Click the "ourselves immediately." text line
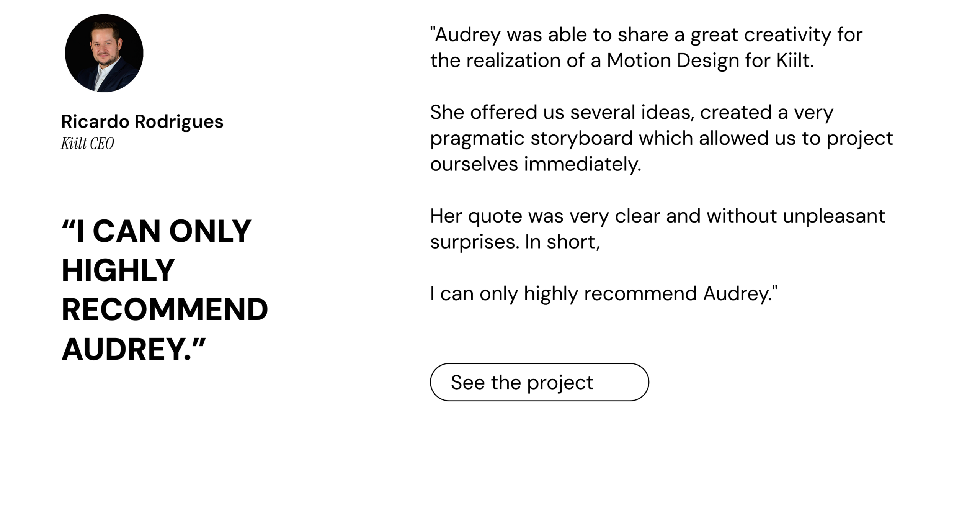The height and width of the screenshot is (514, 980). coord(535,164)
